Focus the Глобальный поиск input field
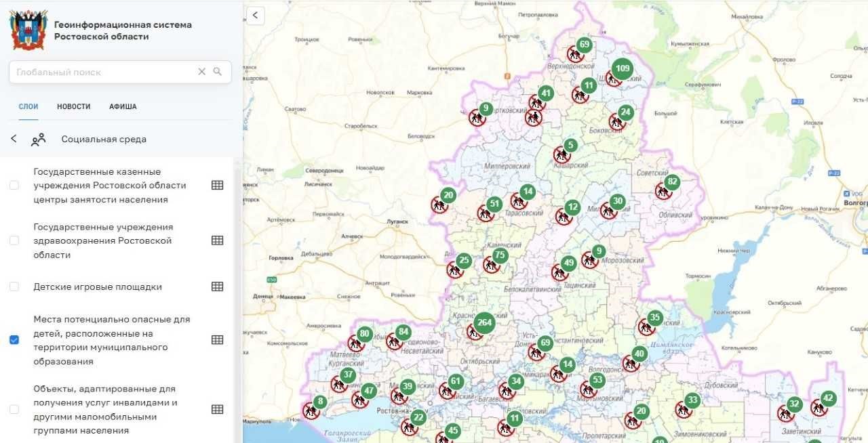This screenshot has height=443, width=868. click(102, 72)
